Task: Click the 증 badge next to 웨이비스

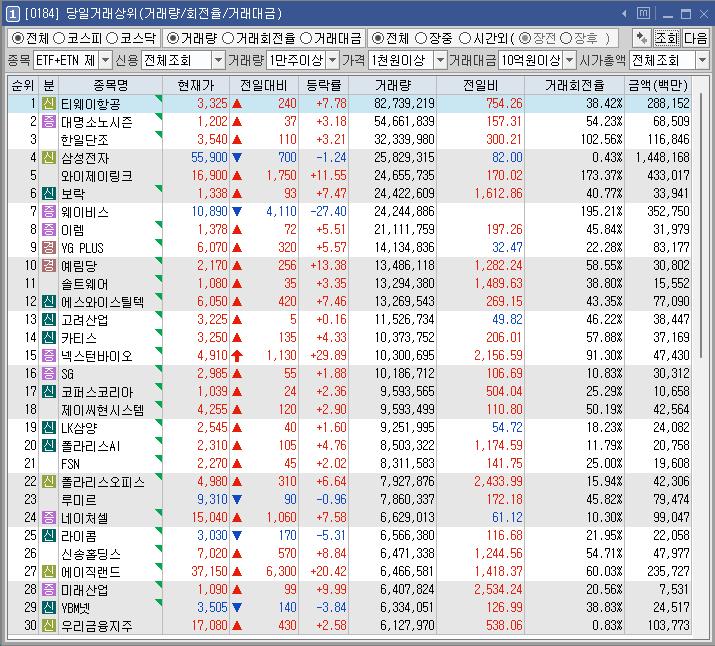Action: click(x=49, y=212)
